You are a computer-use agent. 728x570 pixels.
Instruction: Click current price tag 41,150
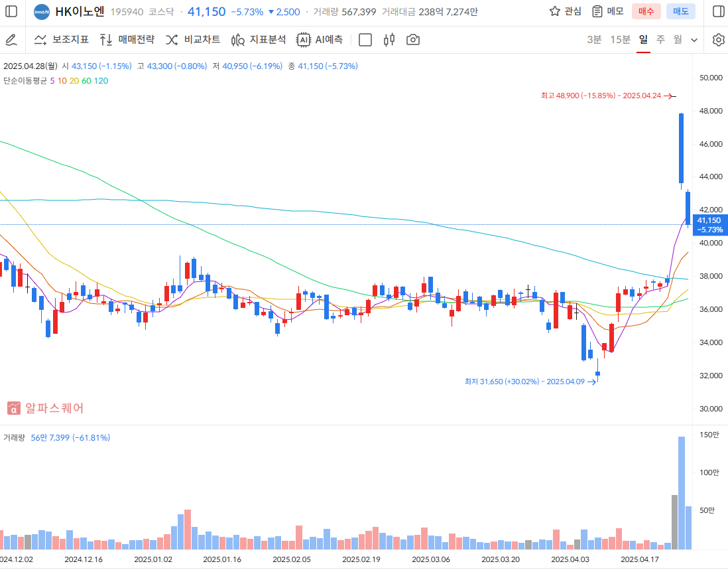click(x=710, y=225)
